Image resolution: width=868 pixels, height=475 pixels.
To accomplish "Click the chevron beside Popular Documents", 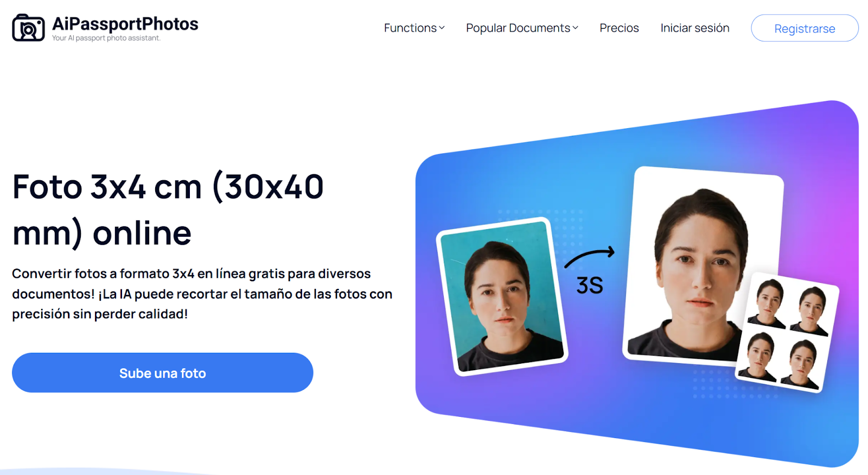I will coord(575,28).
